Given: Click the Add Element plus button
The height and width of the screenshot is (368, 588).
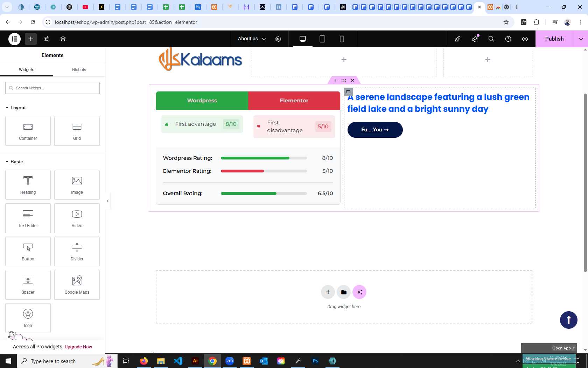Looking at the screenshot, I should click(31, 39).
